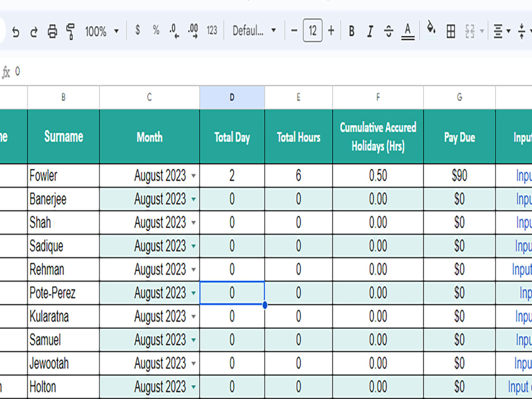Select column E header

[x=298, y=97]
